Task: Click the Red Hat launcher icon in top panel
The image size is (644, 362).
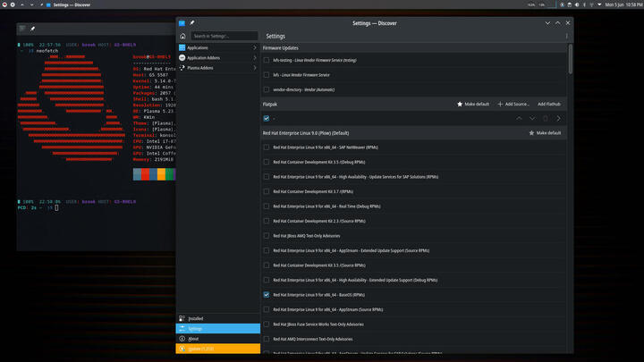Action: click(4, 5)
